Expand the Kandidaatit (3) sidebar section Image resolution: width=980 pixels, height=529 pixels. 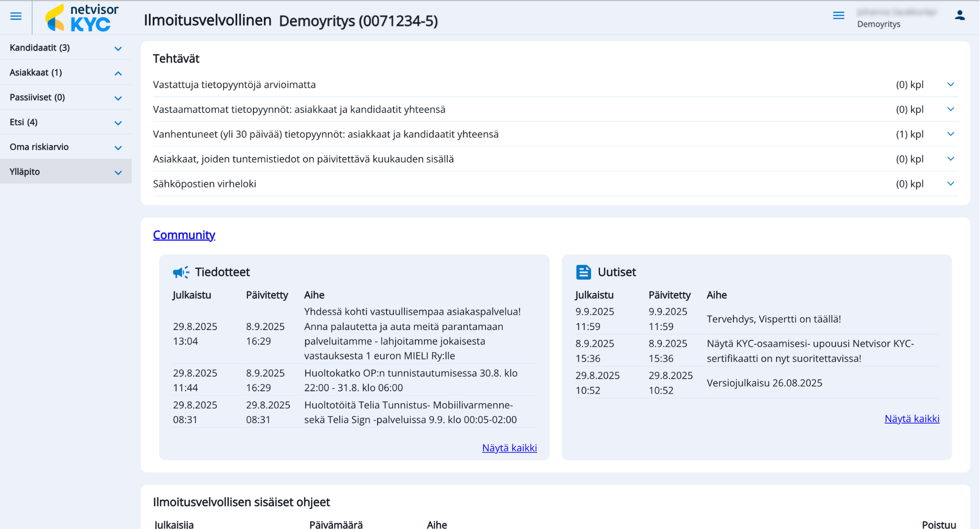click(118, 49)
